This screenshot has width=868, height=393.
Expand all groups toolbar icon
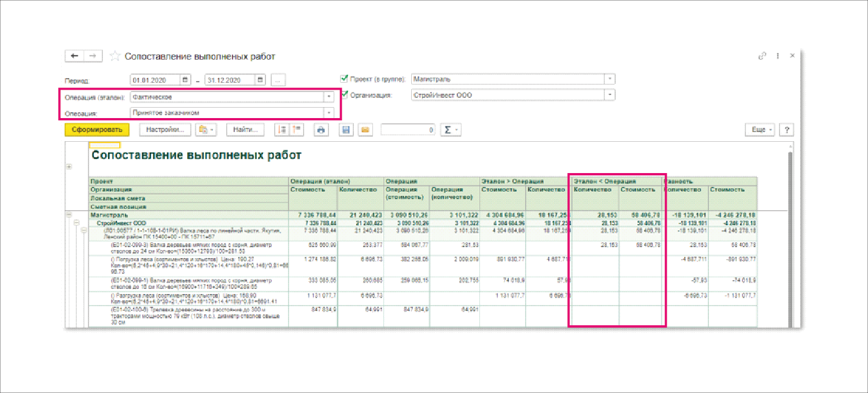tap(281, 130)
